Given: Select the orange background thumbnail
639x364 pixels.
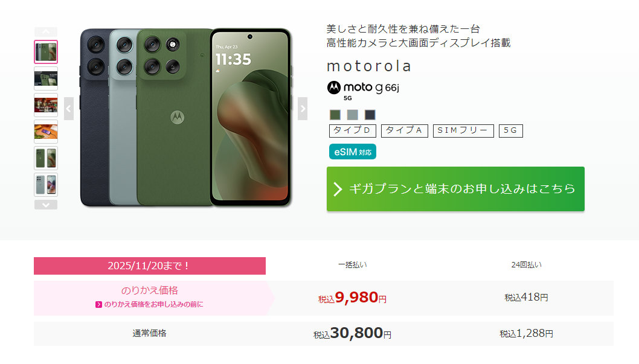Looking at the screenshot, I should [x=46, y=132].
